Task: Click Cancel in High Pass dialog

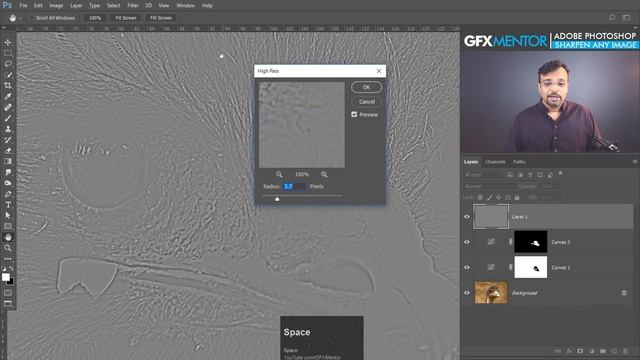Action: click(x=367, y=102)
